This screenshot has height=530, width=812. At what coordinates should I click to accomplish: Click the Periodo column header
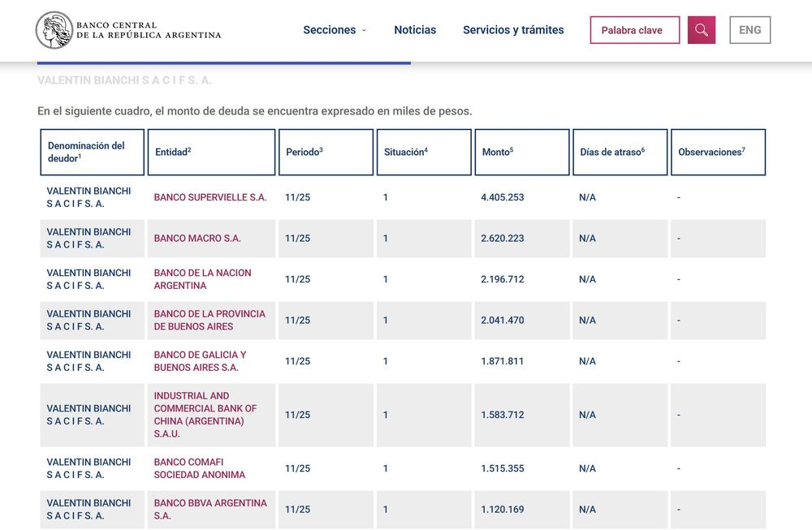pyautogui.click(x=326, y=152)
